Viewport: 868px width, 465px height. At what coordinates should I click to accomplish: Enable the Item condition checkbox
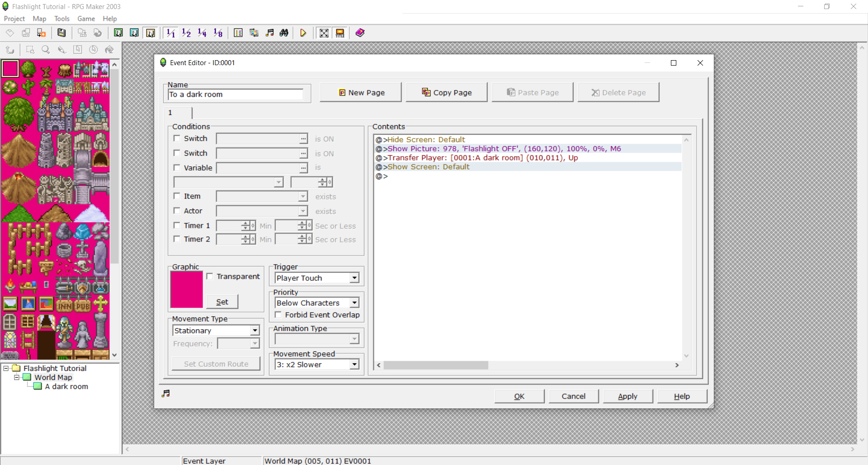click(x=177, y=196)
